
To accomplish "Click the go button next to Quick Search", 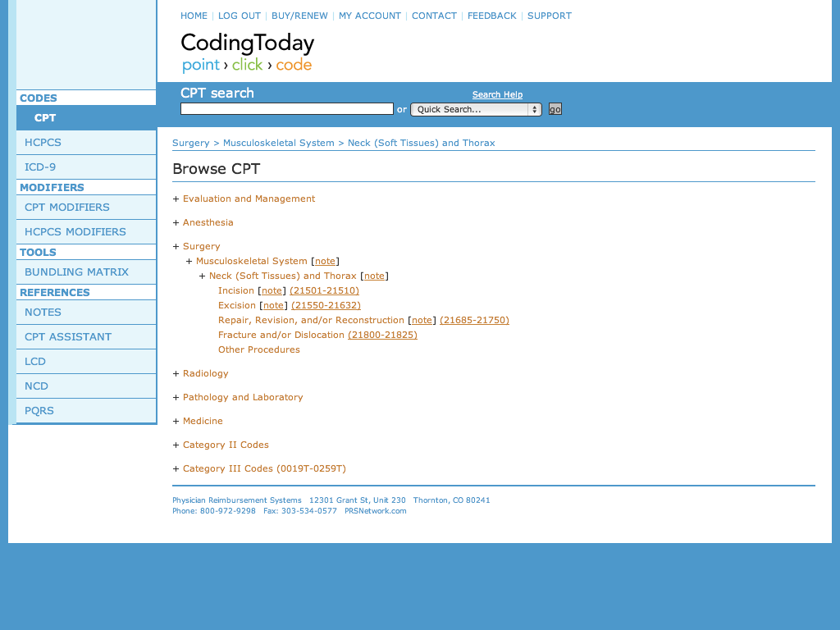I will (555, 109).
